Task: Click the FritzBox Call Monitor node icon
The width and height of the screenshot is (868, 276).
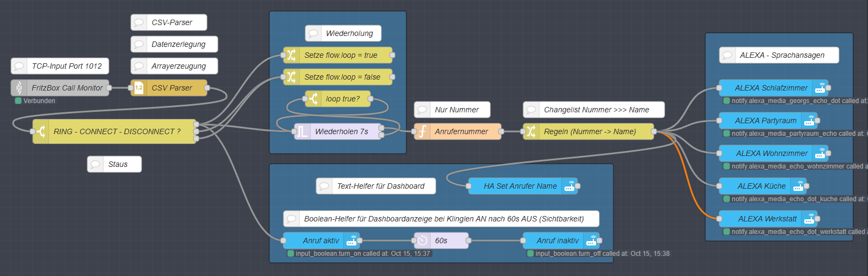Action: 19,88
